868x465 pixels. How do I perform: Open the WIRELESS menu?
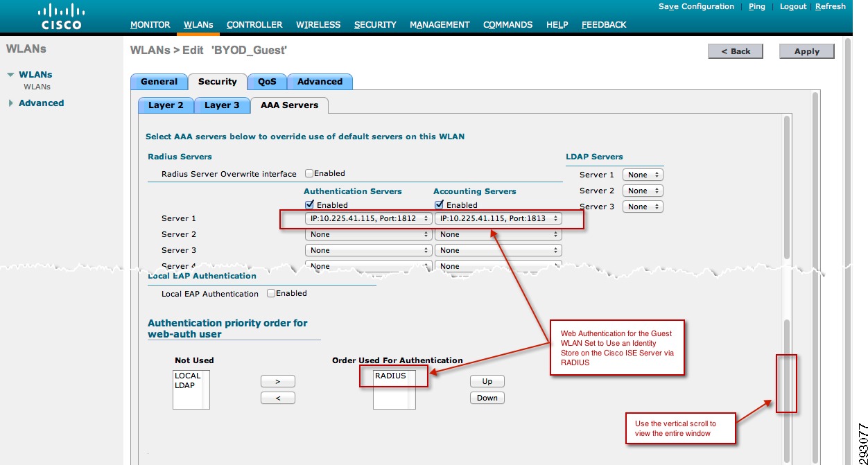[318, 24]
